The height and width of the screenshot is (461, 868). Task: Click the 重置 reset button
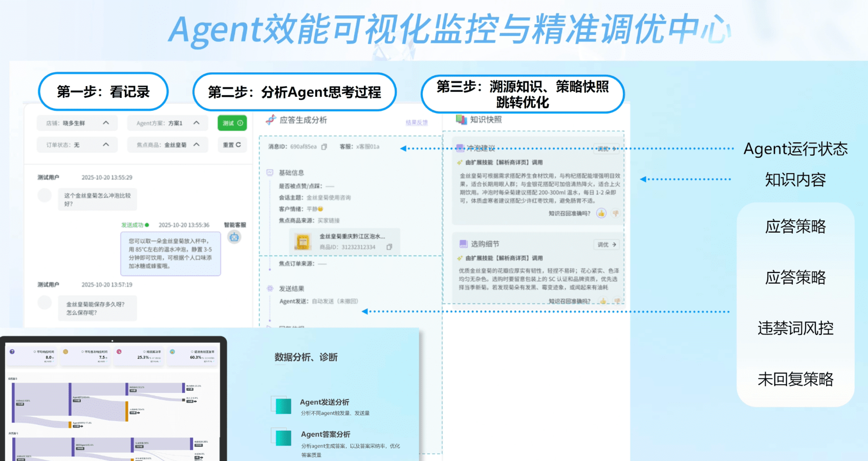tap(232, 145)
